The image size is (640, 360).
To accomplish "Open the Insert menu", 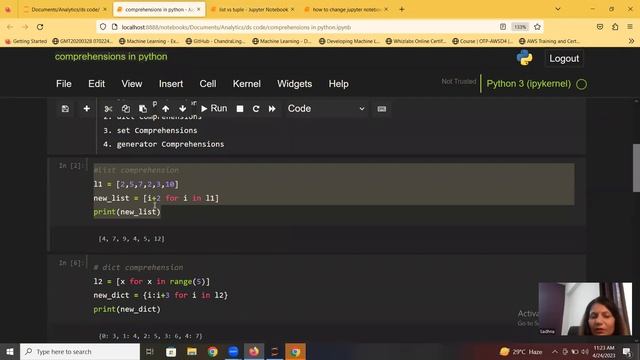I will coord(171,84).
